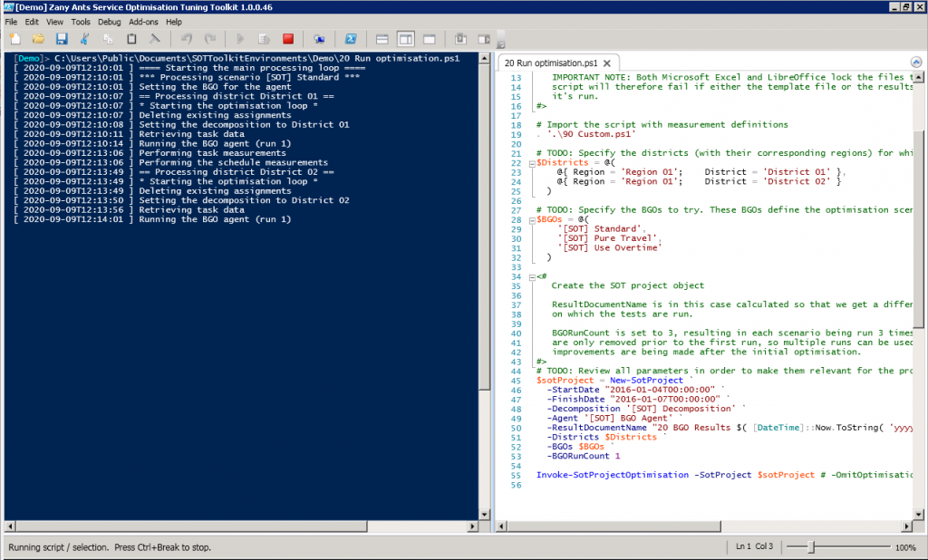Redo the last undone edit
928x560 pixels.
click(x=210, y=39)
